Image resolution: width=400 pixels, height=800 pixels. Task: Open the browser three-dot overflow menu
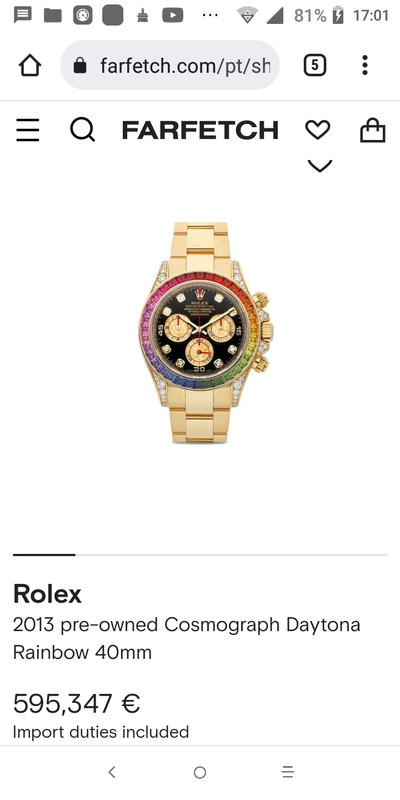tap(365, 65)
